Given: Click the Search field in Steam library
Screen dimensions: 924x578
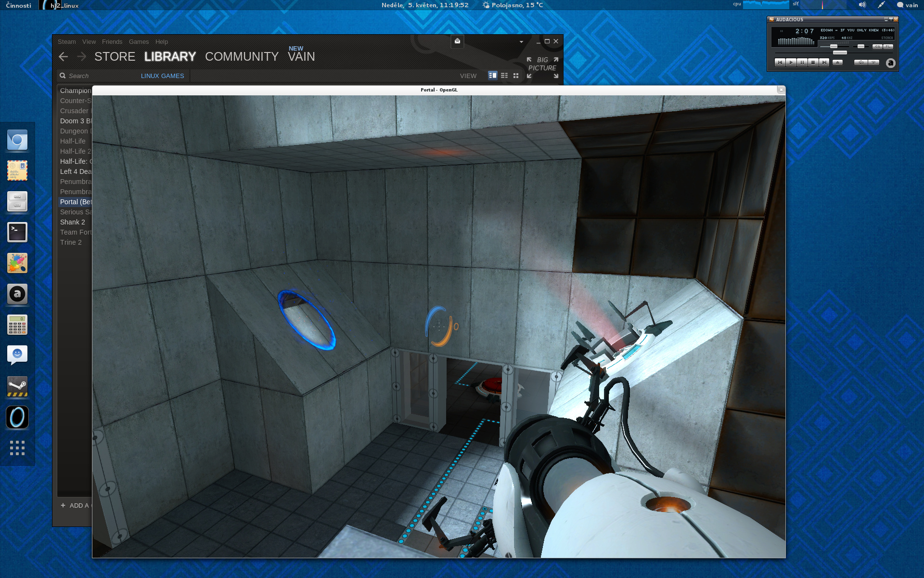Looking at the screenshot, I should [x=99, y=76].
